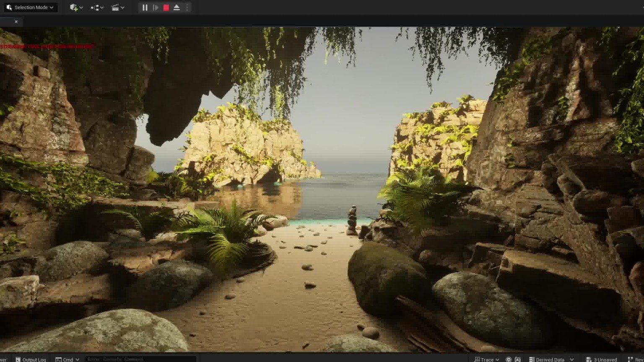Open the Output Log
The height and width of the screenshot is (362, 644).
tap(31, 359)
